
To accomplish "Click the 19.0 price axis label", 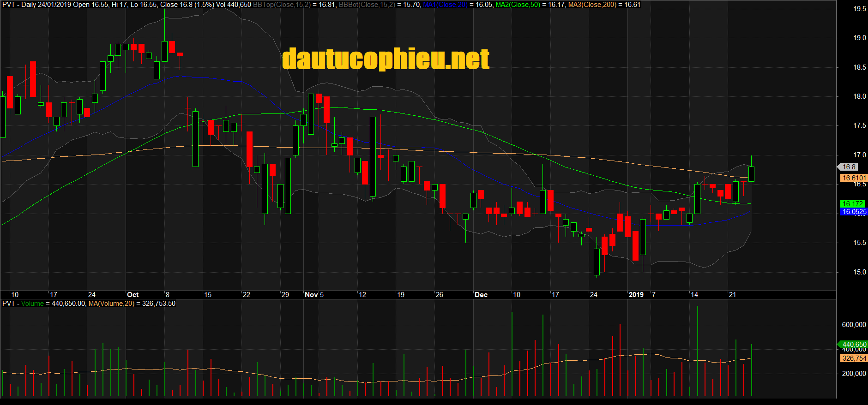I will coord(860,38).
